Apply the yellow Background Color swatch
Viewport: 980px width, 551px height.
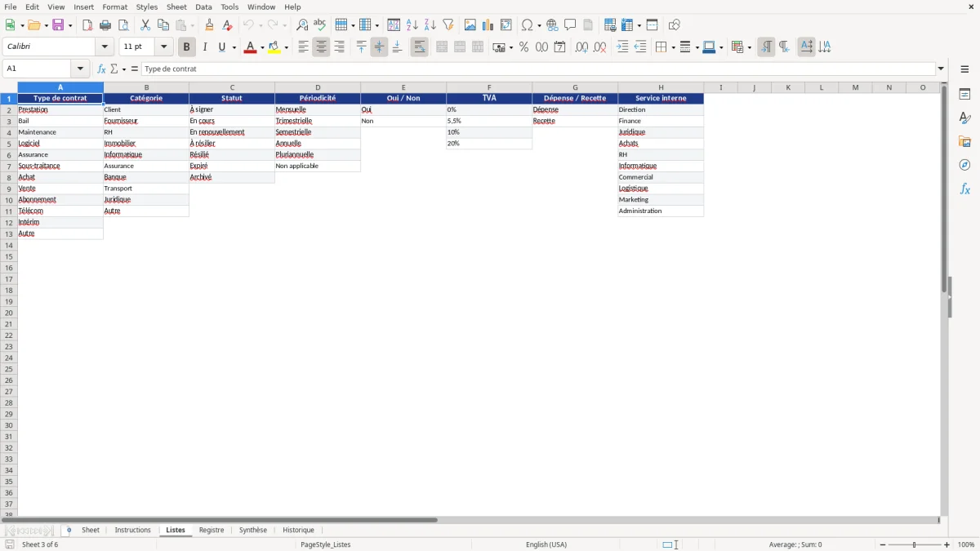274,47
